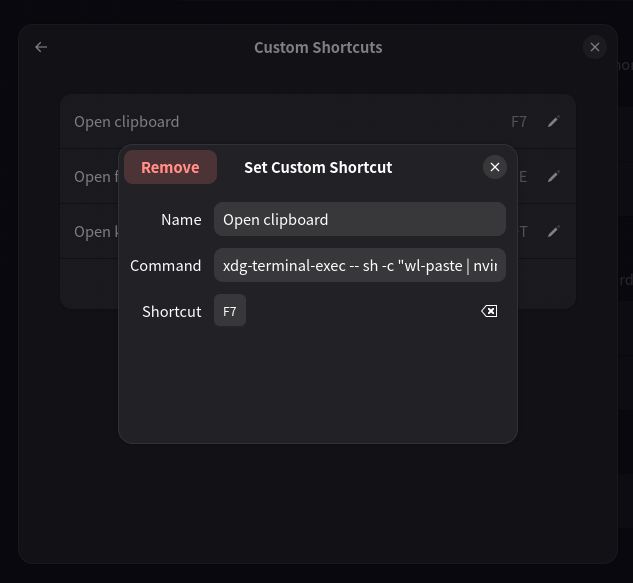Click the edit pencil beside the E shortcut
The width and height of the screenshot is (633, 583).
[553, 177]
